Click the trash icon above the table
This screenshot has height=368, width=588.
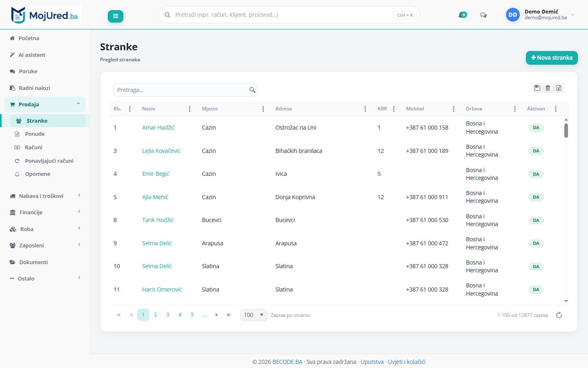(548, 88)
